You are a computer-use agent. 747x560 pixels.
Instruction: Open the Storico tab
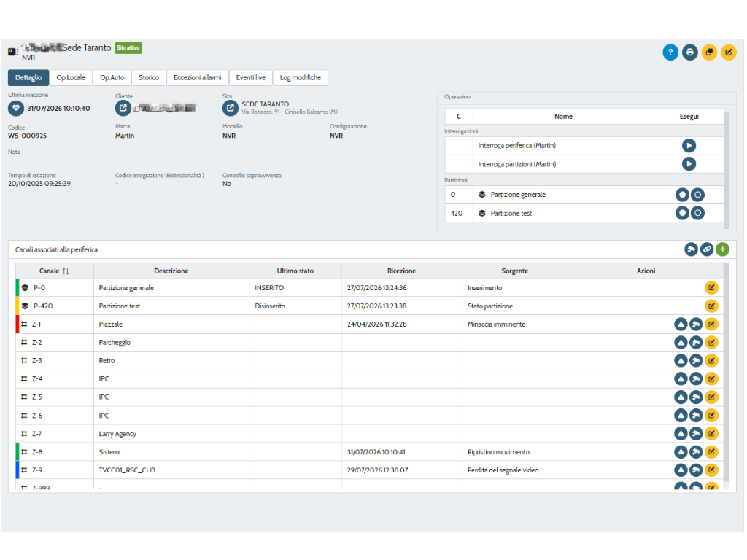149,77
